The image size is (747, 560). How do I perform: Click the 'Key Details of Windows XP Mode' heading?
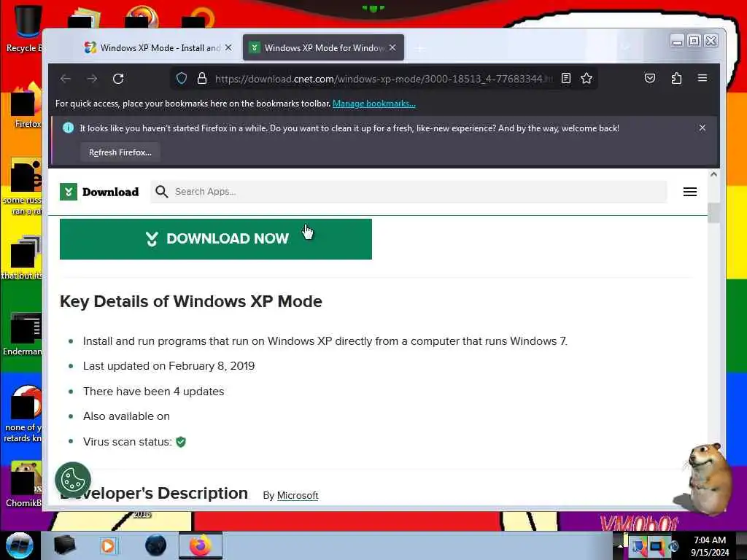[x=191, y=301]
